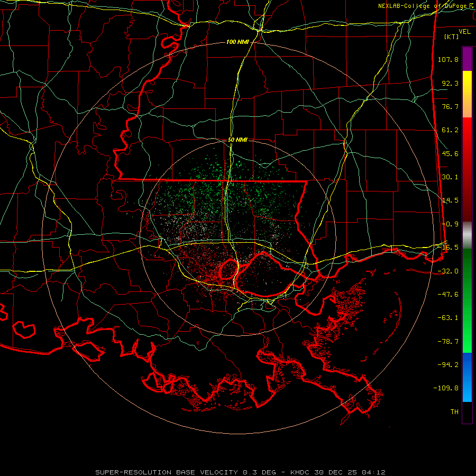Pick the blue segment of the color bar
The width and height of the screenshot is (476, 476).
[x=467, y=377]
